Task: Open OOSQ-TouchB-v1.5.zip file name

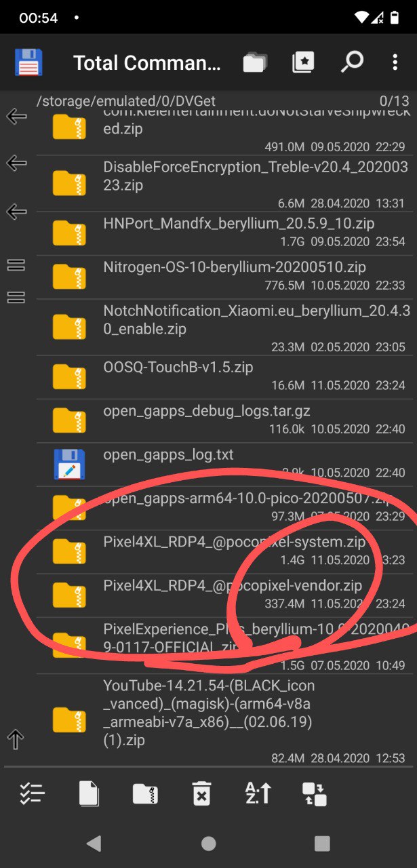Action: [x=178, y=368]
